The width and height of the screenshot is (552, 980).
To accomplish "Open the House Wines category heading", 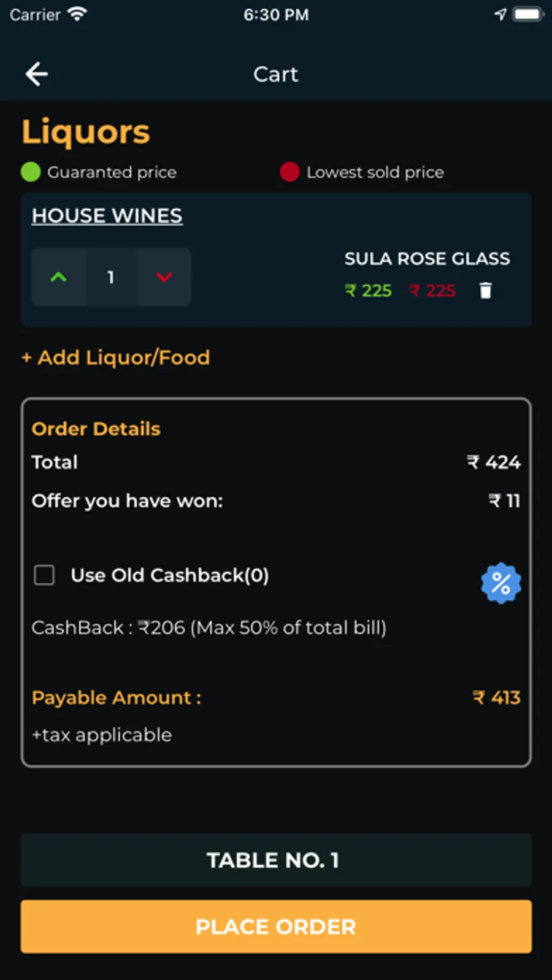I will click(x=107, y=216).
